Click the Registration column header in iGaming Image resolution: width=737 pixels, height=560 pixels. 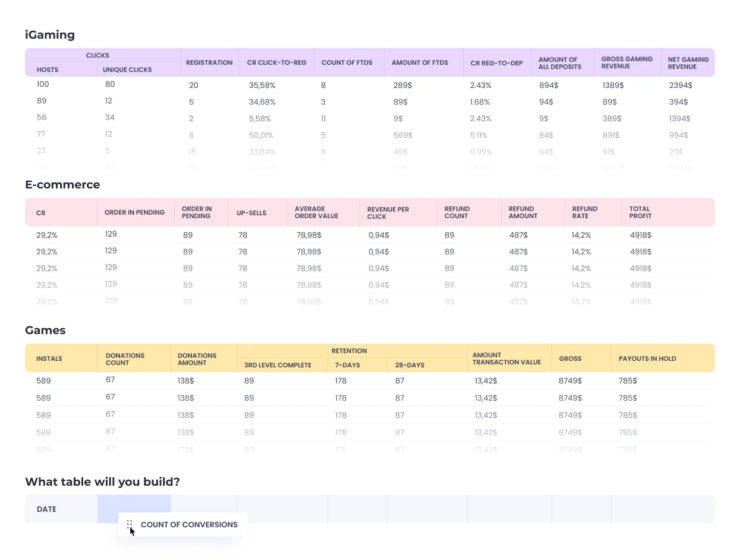[209, 62]
